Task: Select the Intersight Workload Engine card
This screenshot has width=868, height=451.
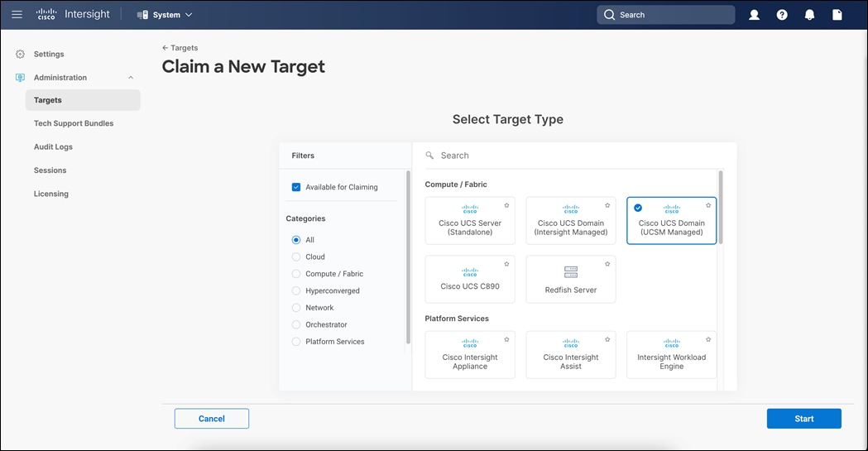Action: point(672,355)
